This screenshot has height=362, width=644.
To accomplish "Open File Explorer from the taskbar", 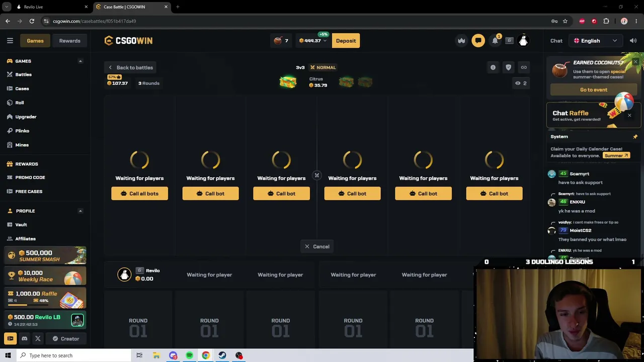I will tap(156, 355).
